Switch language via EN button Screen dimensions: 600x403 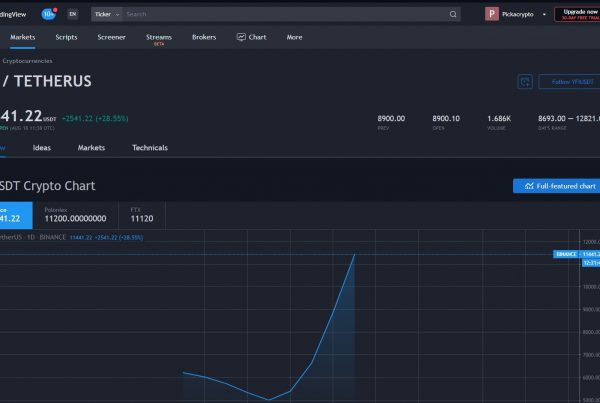pyautogui.click(x=73, y=14)
